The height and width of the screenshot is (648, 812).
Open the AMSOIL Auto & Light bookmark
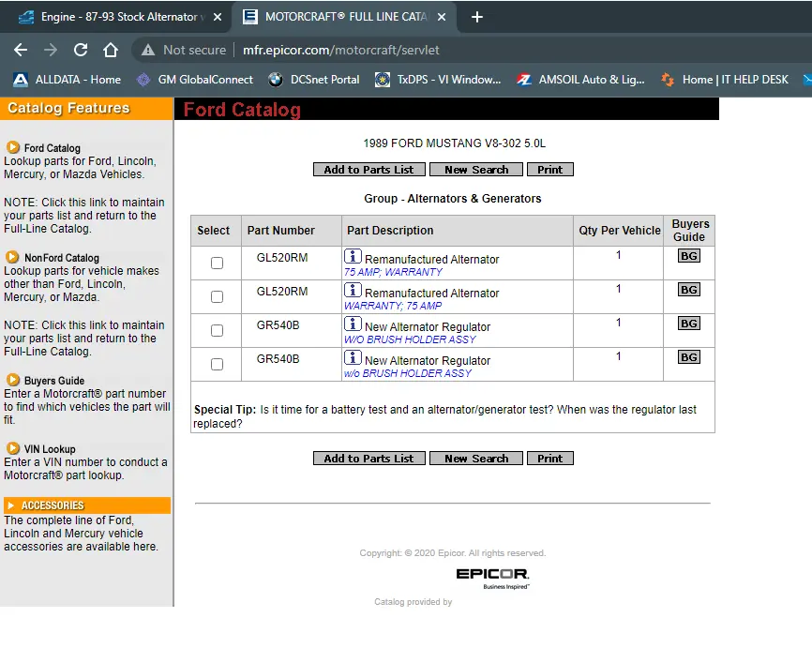click(x=580, y=80)
